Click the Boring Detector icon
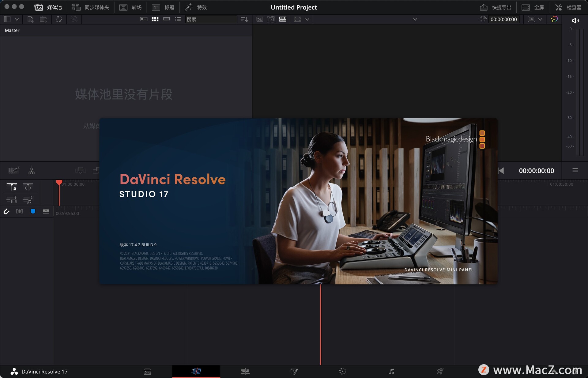The image size is (588, 378). pyautogui.click(x=14, y=170)
